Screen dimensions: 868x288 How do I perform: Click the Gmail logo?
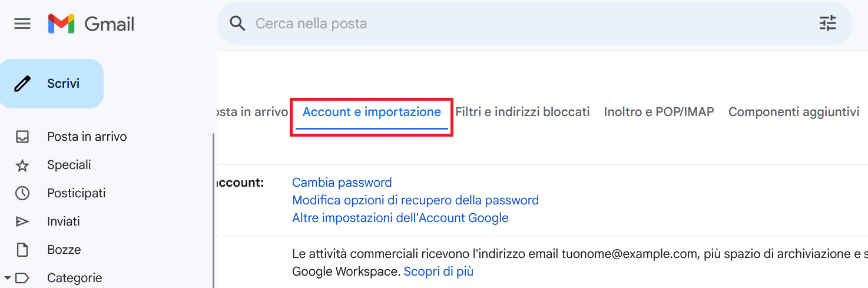point(91,24)
